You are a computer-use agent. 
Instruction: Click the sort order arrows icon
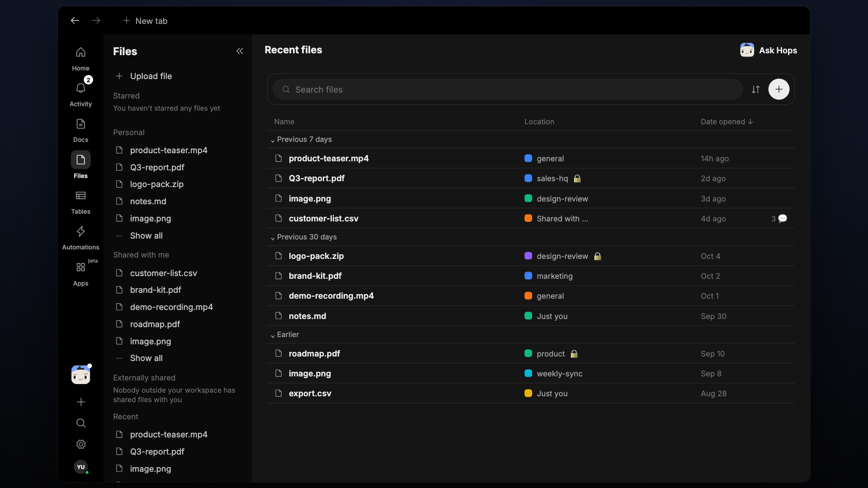[755, 89]
